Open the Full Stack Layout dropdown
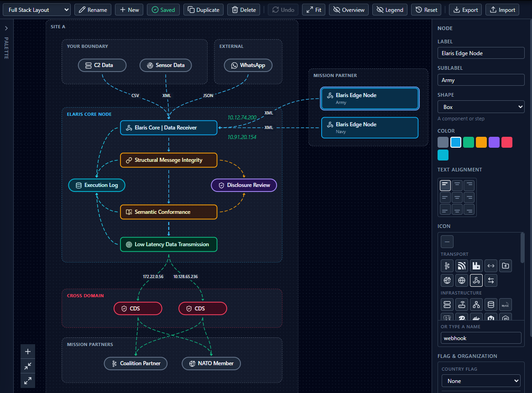This screenshot has width=532, height=393. [x=37, y=10]
